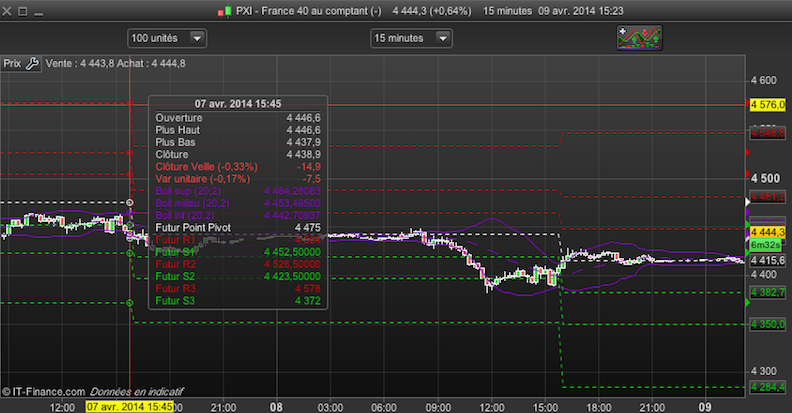The height and width of the screenshot is (413, 792).
Task: Click the 4 500 price axis label
Action: pos(765,178)
